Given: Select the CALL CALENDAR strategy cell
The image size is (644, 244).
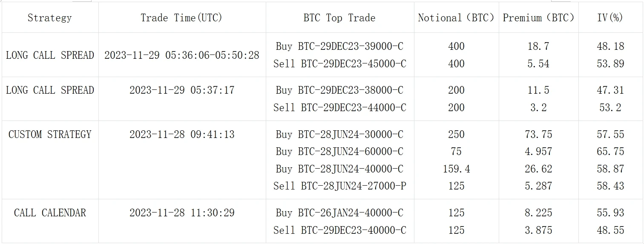Looking at the screenshot, I should pos(50,213).
